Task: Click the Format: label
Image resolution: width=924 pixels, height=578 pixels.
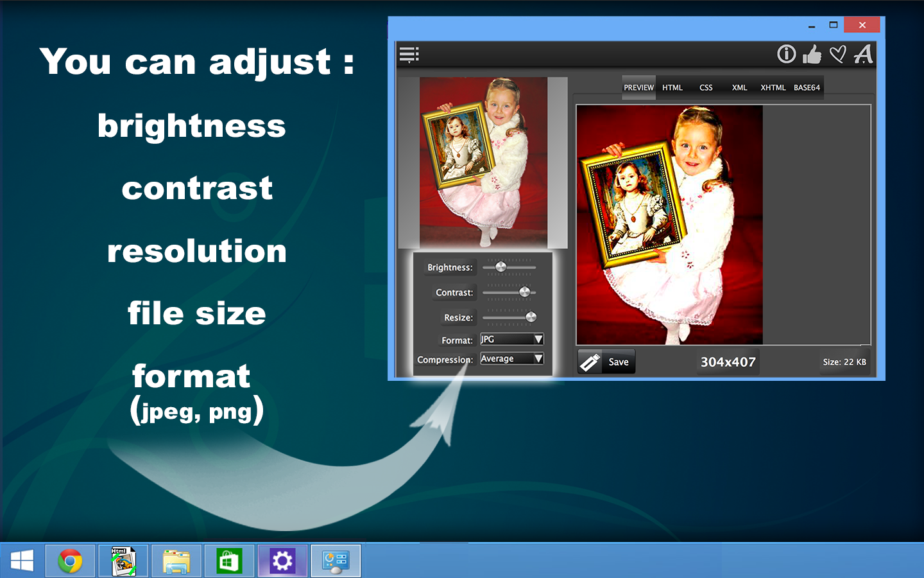Action: 457,340
